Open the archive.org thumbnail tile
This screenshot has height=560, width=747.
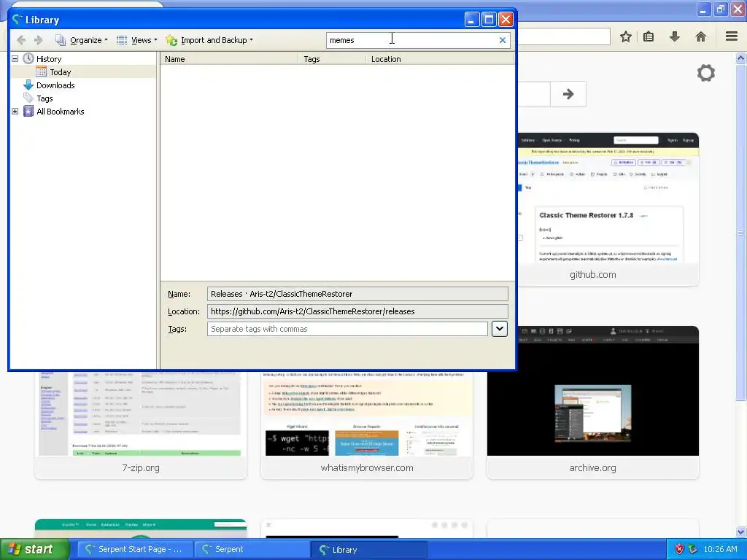coord(592,402)
